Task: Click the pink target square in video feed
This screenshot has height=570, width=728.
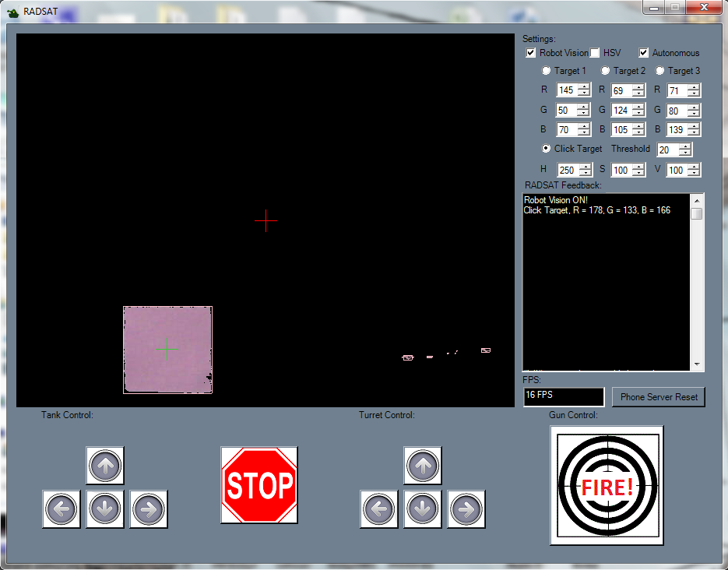Action: (167, 350)
